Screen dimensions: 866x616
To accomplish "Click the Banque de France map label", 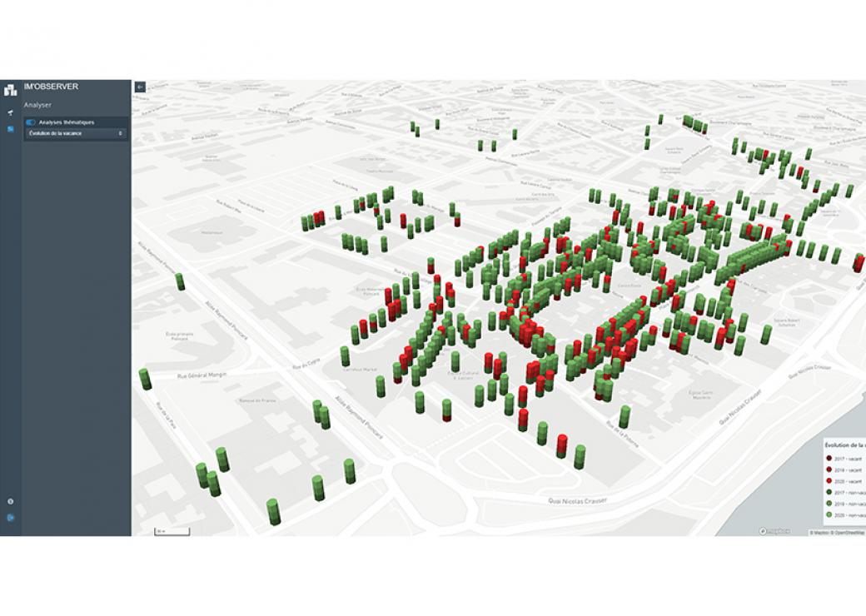I will tap(257, 400).
